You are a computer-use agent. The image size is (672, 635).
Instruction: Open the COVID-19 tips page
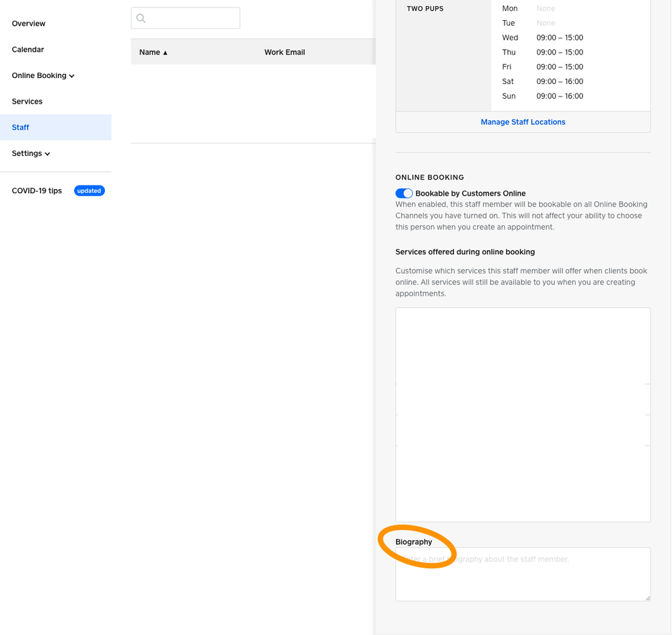tap(36, 191)
